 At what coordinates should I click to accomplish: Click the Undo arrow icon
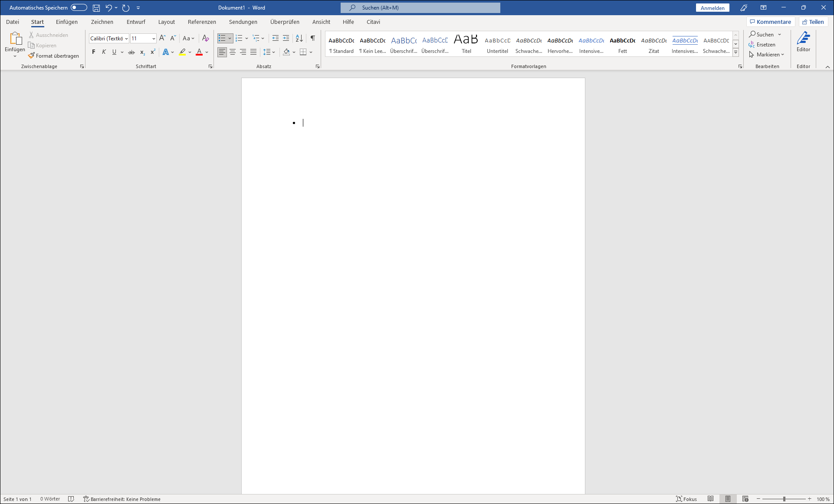109,8
